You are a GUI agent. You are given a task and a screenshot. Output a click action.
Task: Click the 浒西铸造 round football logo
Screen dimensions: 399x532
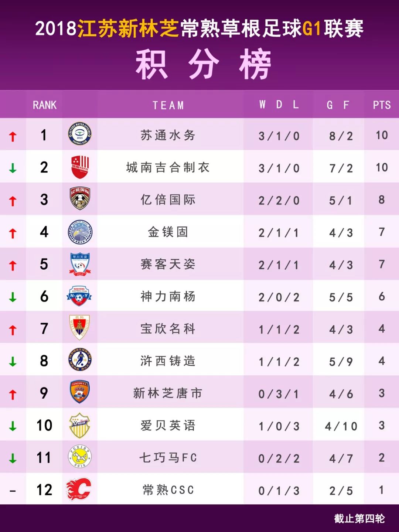click(x=80, y=360)
